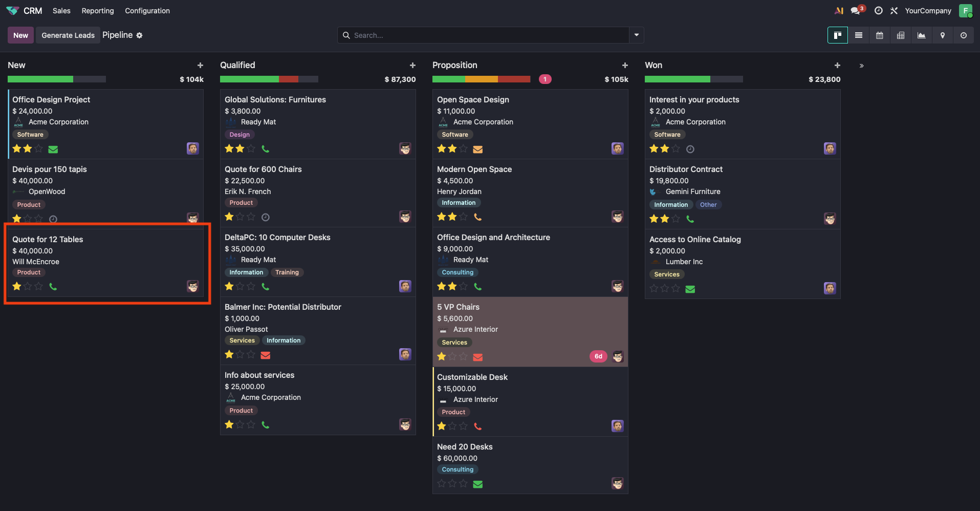Open the conversations messages icon

(855, 11)
